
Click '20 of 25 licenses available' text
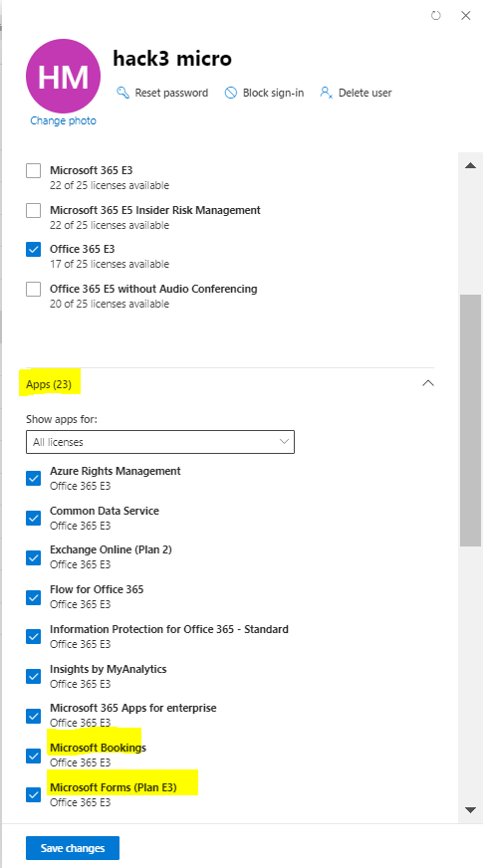point(110,304)
